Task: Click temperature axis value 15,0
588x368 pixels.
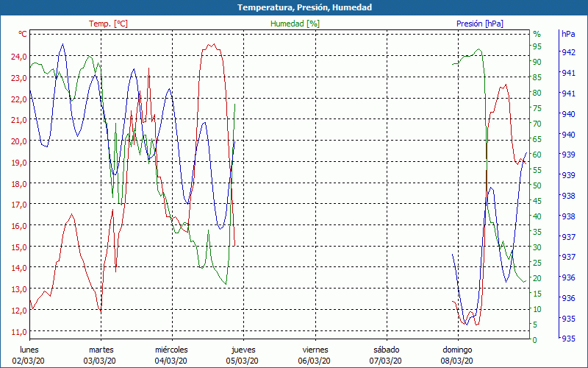Action: (18, 247)
